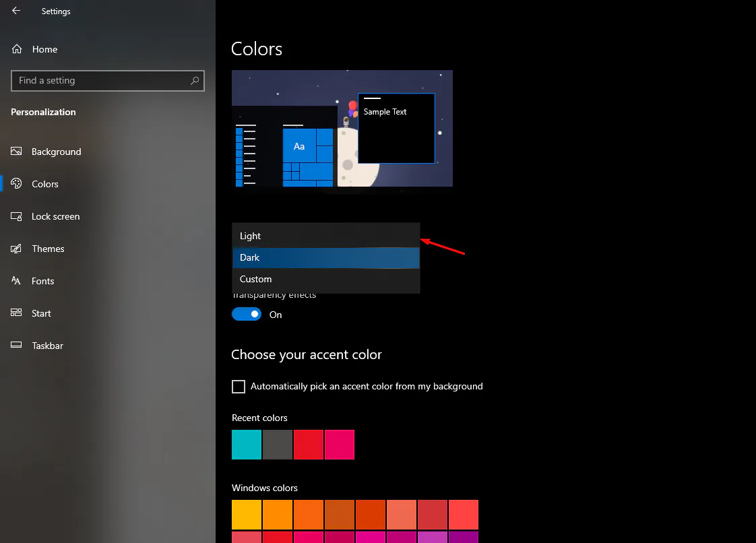The image size is (756, 543).
Task: Select the second Windows color, light orange
Action: [x=277, y=515]
